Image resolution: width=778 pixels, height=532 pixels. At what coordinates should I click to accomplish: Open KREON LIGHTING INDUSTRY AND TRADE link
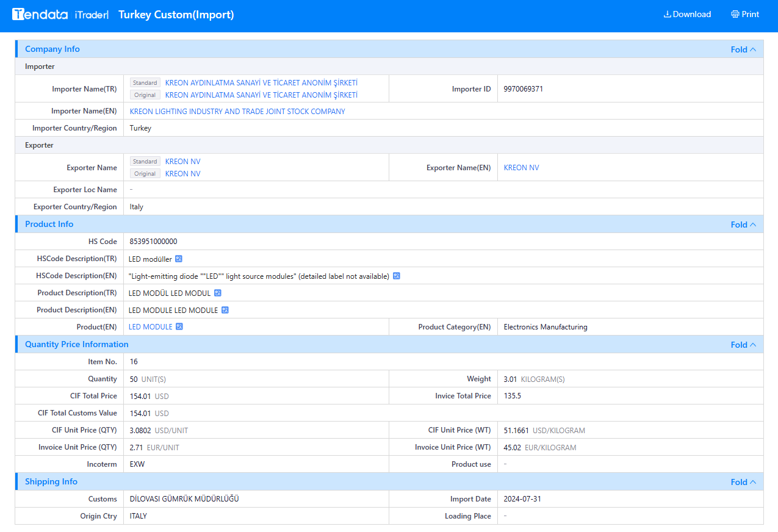click(x=237, y=112)
